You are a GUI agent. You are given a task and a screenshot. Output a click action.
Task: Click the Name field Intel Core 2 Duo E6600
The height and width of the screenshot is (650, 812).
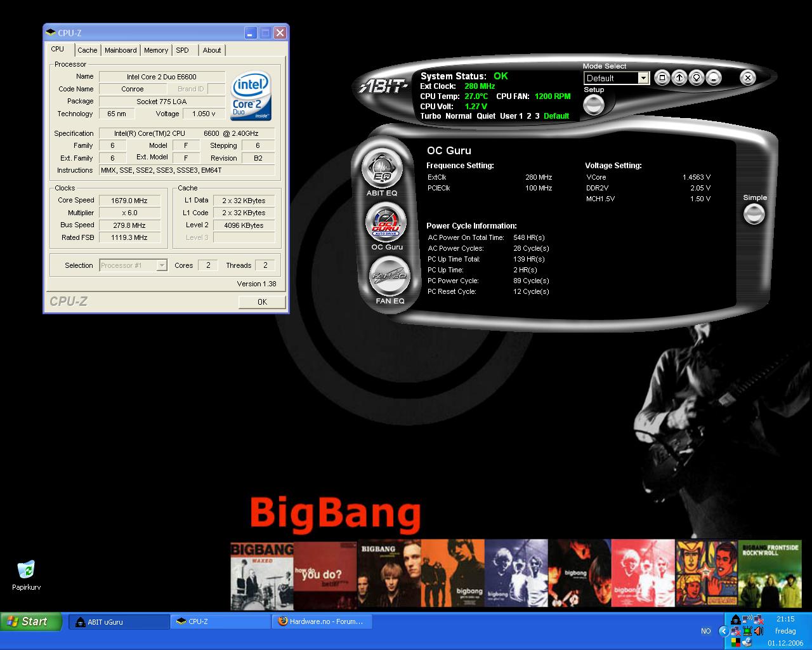coord(162,77)
